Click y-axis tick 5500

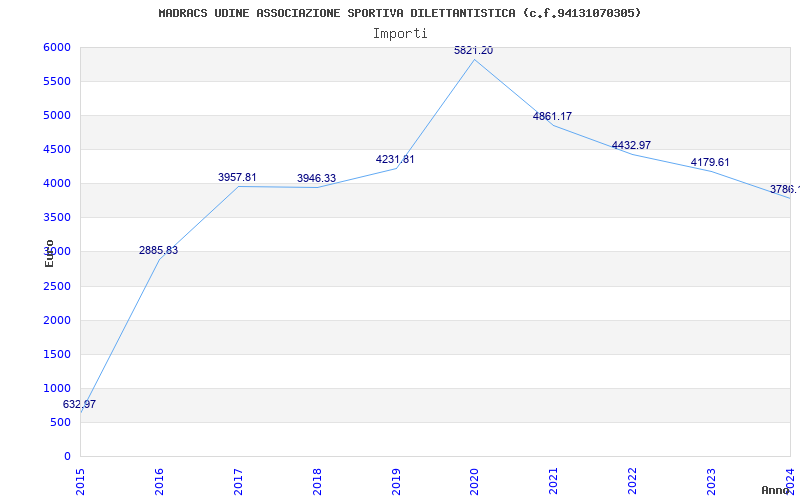click(x=57, y=82)
